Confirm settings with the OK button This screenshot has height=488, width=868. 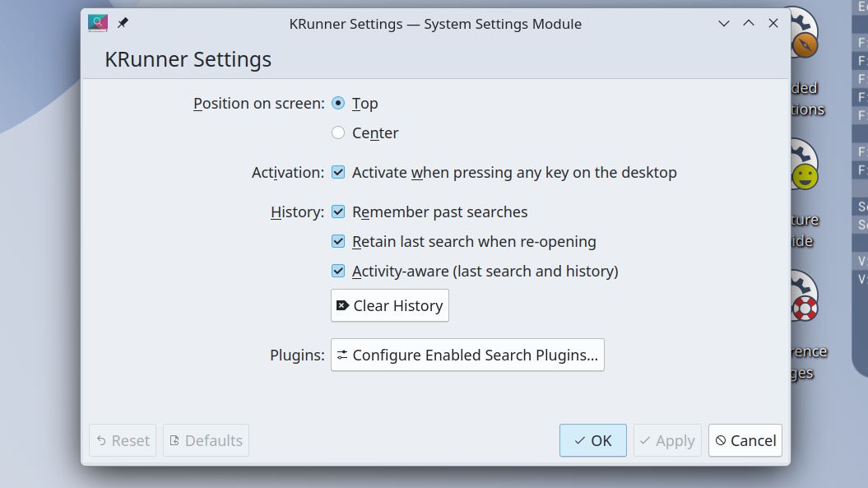pyautogui.click(x=592, y=440)
